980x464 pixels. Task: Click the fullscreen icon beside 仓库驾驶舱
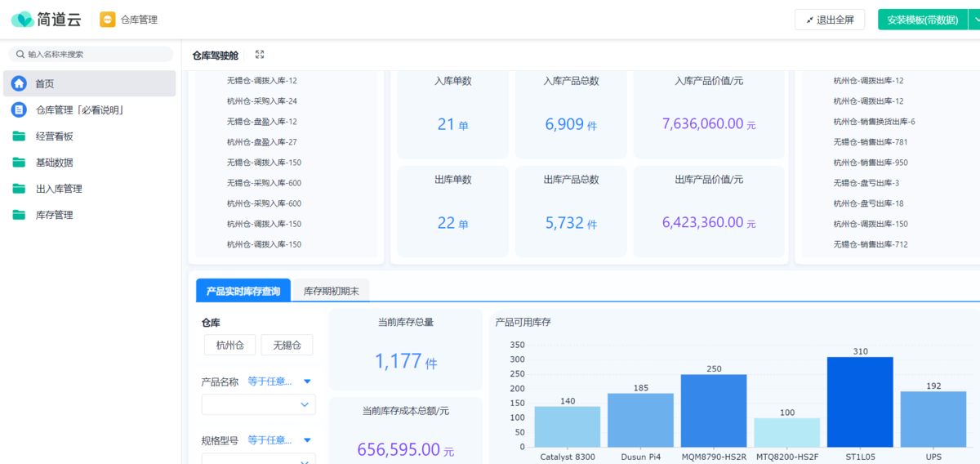click(x=260, y=55)
